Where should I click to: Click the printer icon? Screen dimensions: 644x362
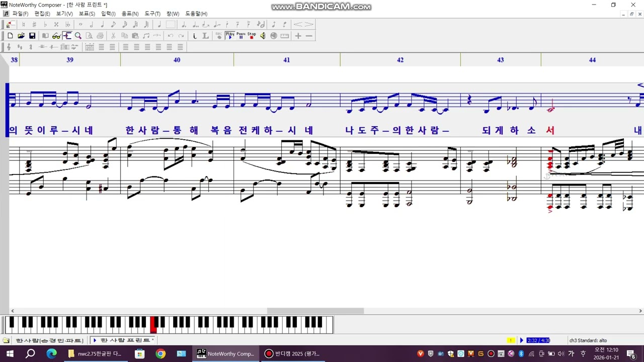pos(100,36)
